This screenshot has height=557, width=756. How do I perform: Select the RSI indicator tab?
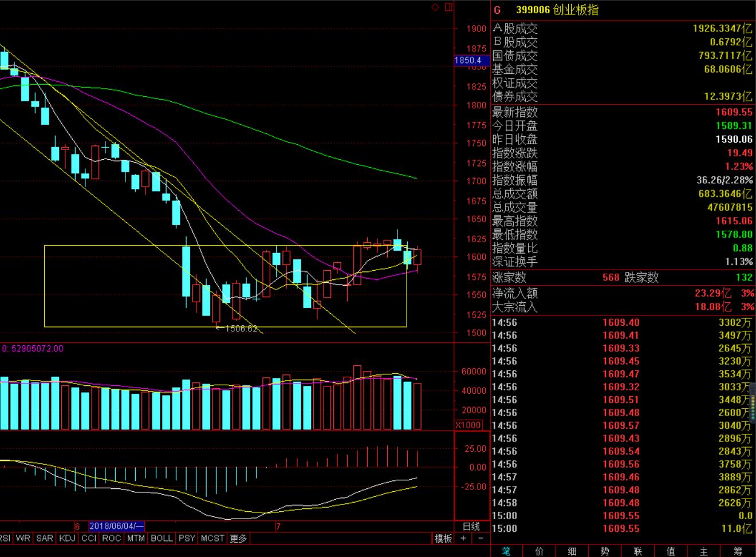pos(6,538)
